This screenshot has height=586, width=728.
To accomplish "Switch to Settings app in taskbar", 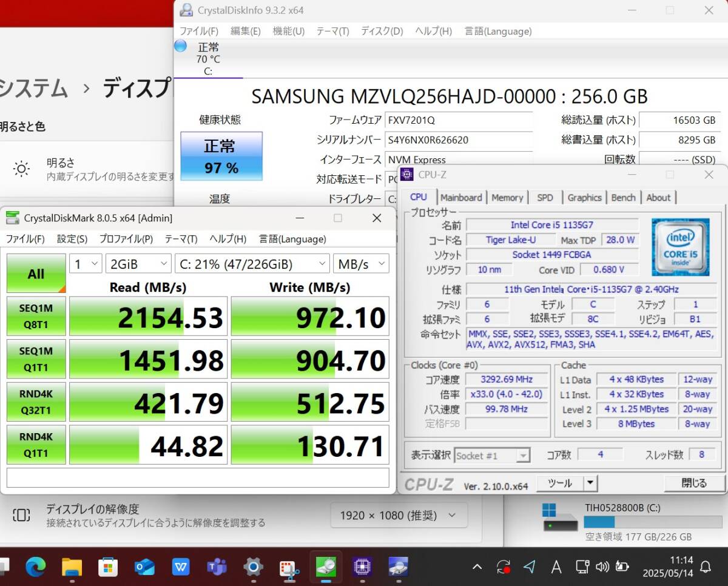I will click(x=253, y=567).
